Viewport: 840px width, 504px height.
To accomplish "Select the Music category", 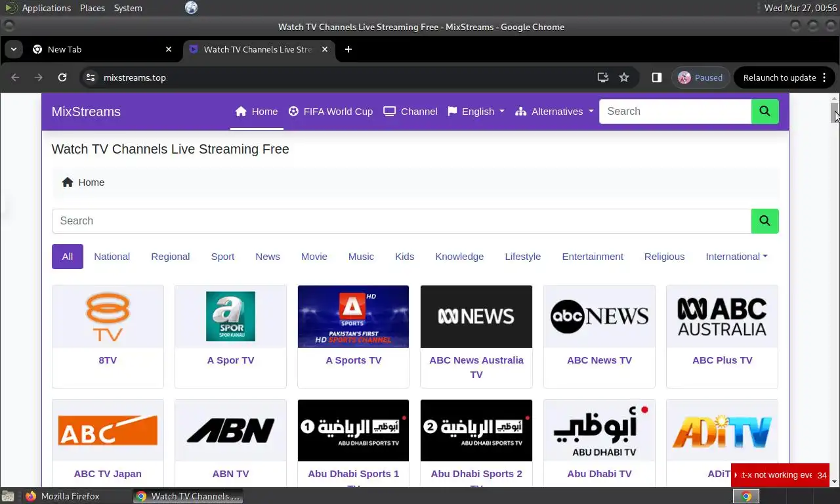I will tap(362, 257).
